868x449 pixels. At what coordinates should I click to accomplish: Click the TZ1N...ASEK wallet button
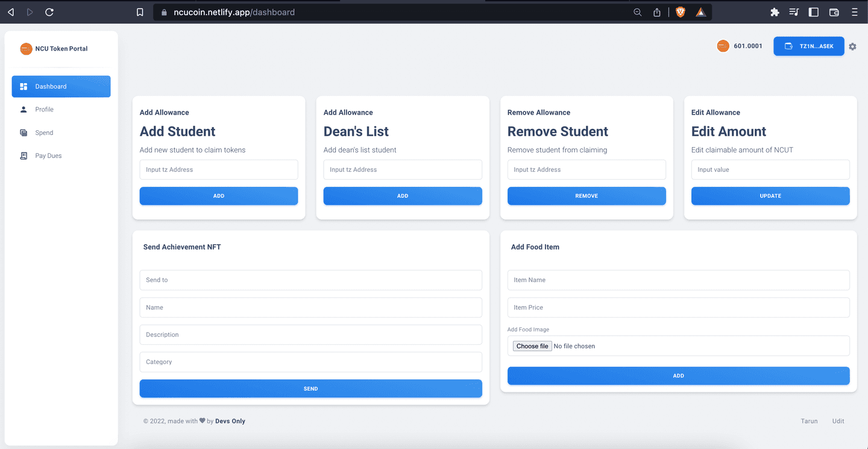(x=809, y=46)
